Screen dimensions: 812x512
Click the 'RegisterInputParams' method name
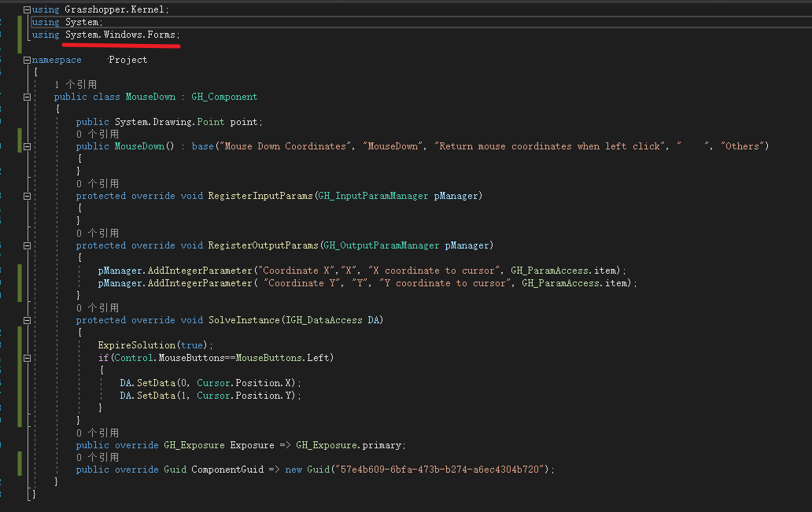coord(260,196)
